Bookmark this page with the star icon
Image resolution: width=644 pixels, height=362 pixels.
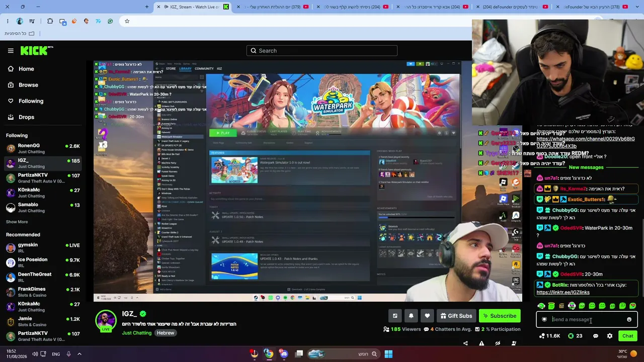[x=127, y=21]
